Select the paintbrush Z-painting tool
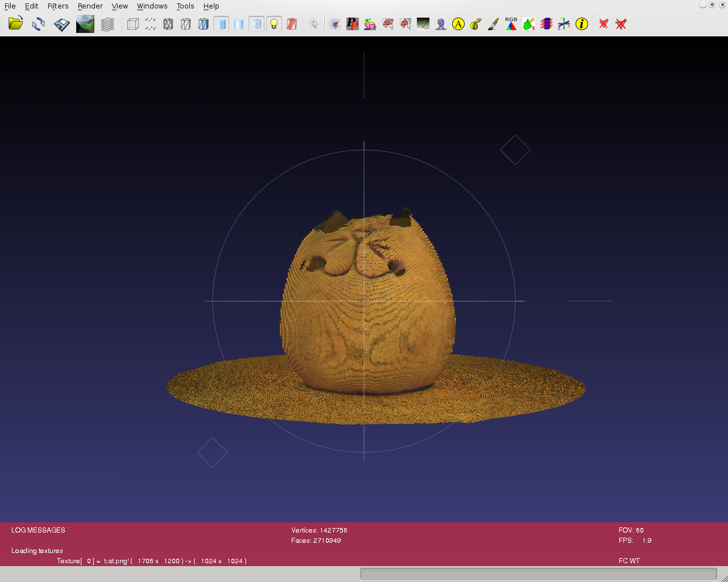Viewport: 728px width, 582px height. 494,24
